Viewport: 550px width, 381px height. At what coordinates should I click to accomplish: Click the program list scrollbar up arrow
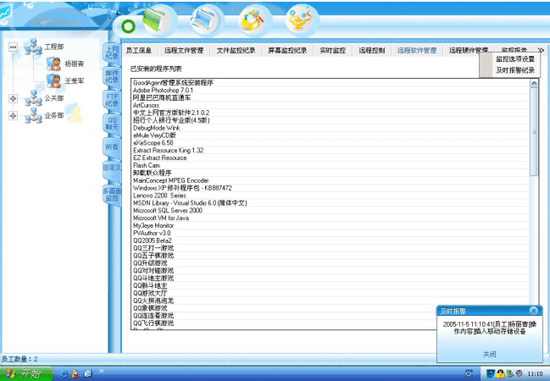pyautogui.click(x=534, y=83)
